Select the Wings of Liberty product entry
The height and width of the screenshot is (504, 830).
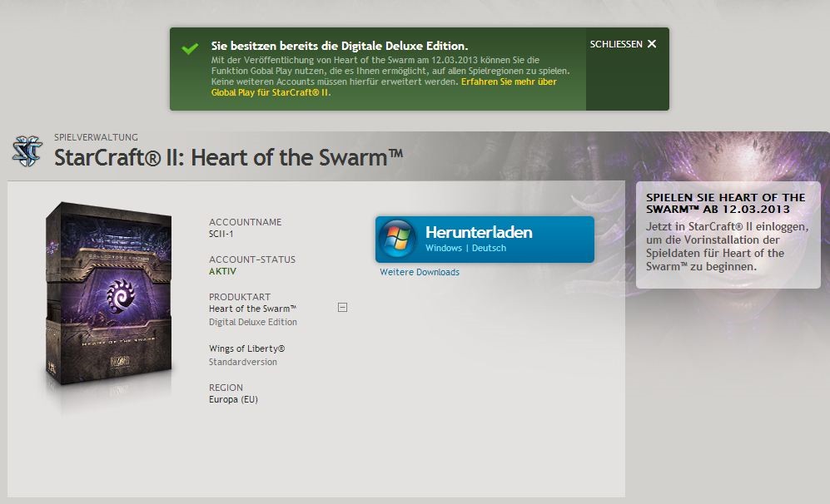pos(247,348)
